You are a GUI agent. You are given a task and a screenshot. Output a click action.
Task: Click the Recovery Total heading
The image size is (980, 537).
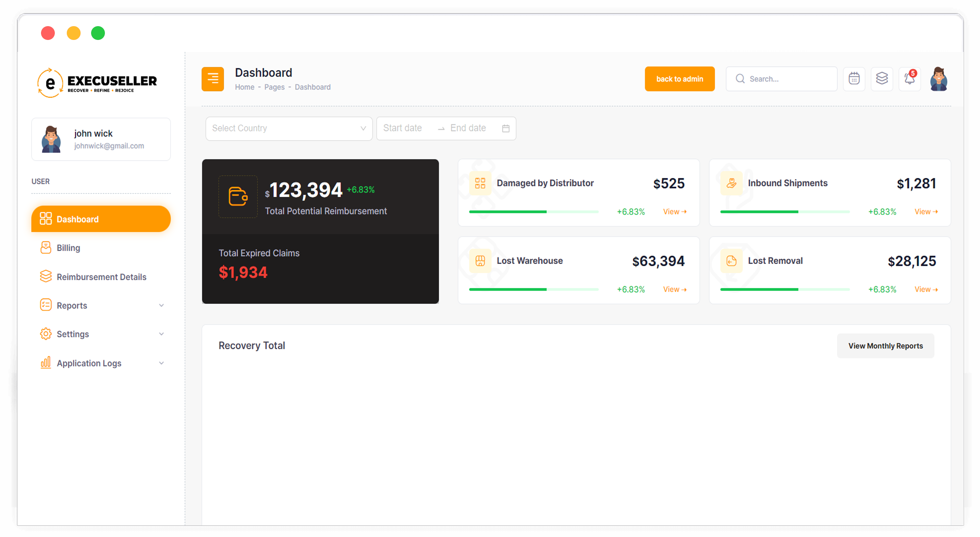tap(252, 346)
